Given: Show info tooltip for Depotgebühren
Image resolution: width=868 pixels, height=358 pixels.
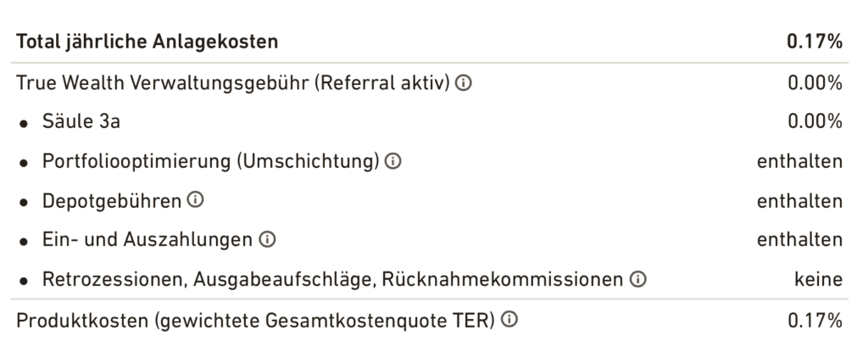Looking at the screenshot, I should (x=195, y=200).
